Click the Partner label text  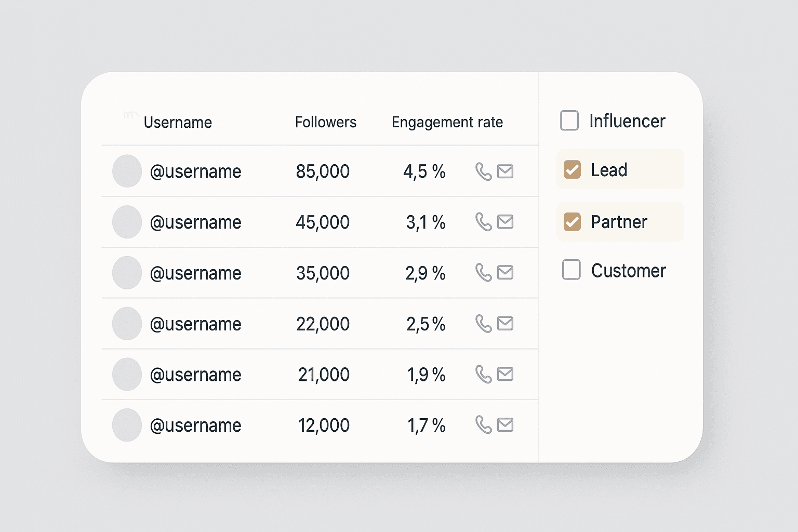pos(619,222)
